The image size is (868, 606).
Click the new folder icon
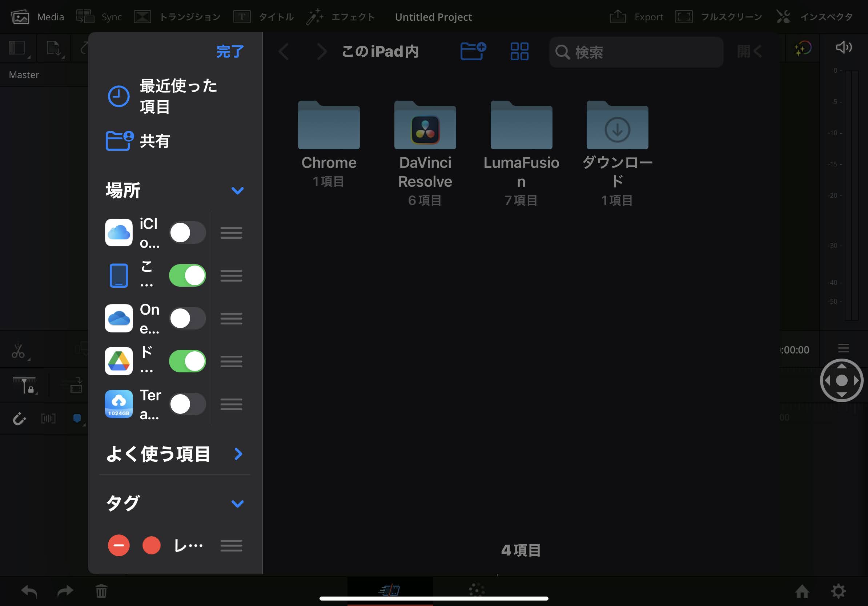coord(473,51)
